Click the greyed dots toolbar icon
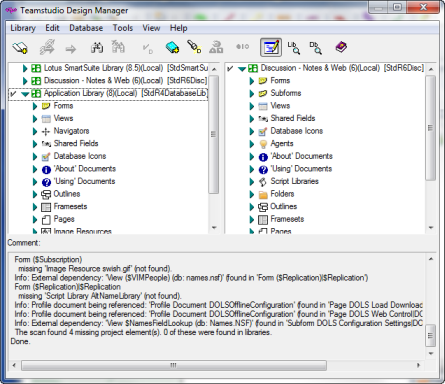 (x=243, y=47)
